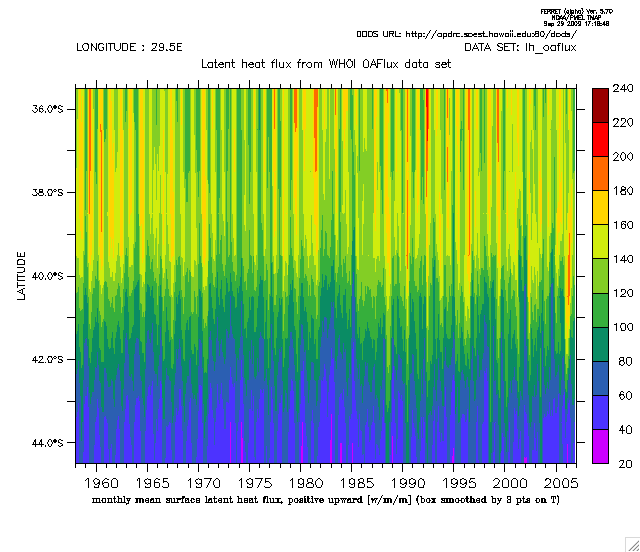The width and height of the screenshot is (640, 552).
Task: Click the 200 colorbar label
Action: pyautogui.click(x=623, y=157)
